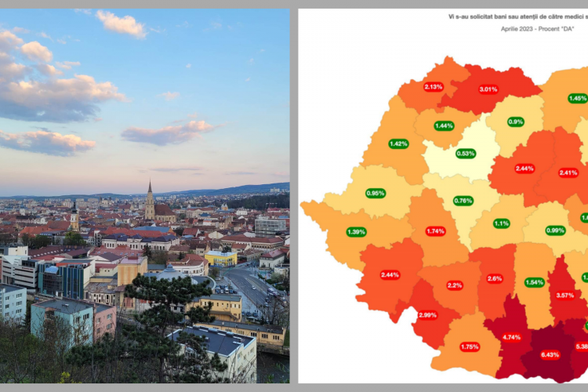Select the 2.6% county label

(495, 278)
